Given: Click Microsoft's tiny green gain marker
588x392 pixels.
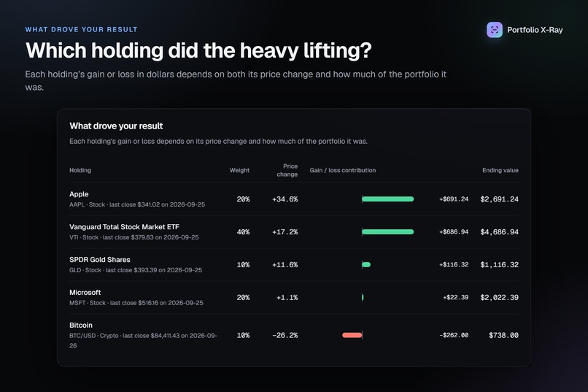Looking at the screenshot, I should click(363, 298).
